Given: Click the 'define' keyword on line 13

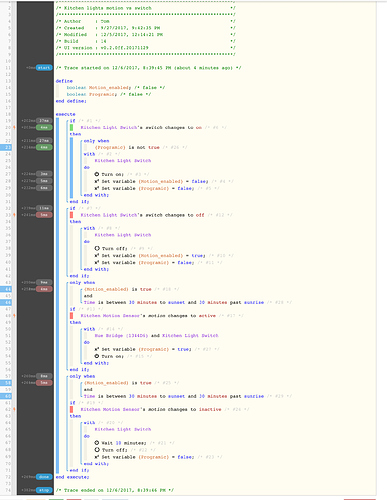Looking at the screenshot, I should click(x=64, y=81).
